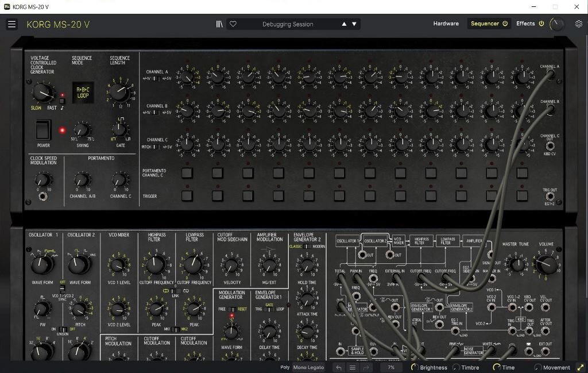
Task: Click the EXT OUT patch jack
Action: point(546,352)
